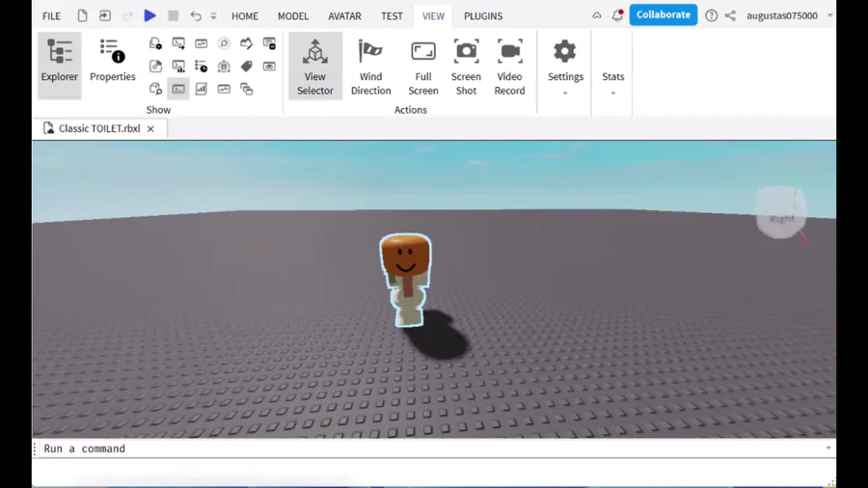
Task: Click the cloud status icon
Action: 597,15
